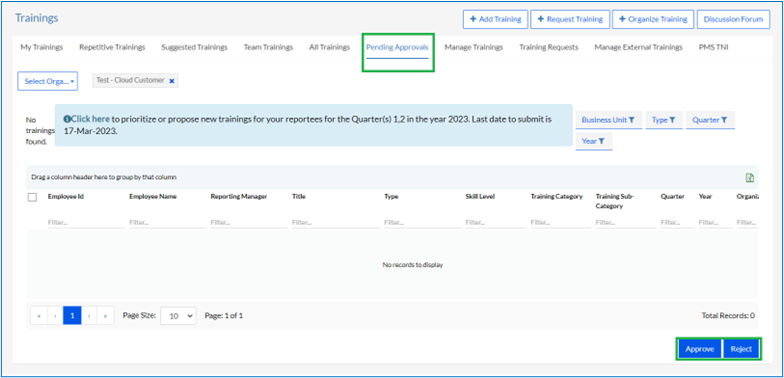Open the Quarter filter
The width and height of the screenshot is (784, 378).
click(x=710, y=120)
